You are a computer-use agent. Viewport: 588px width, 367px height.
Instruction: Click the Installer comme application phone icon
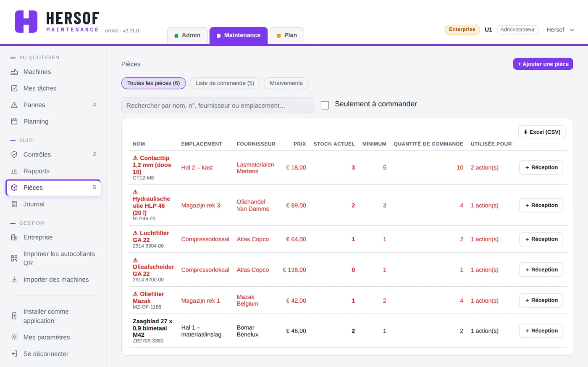coord(14,316)
